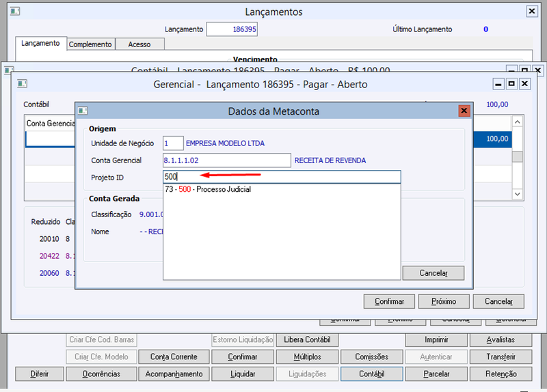
Task: Click the Gerencial window system icon
Action: click(x=23, y=83)
